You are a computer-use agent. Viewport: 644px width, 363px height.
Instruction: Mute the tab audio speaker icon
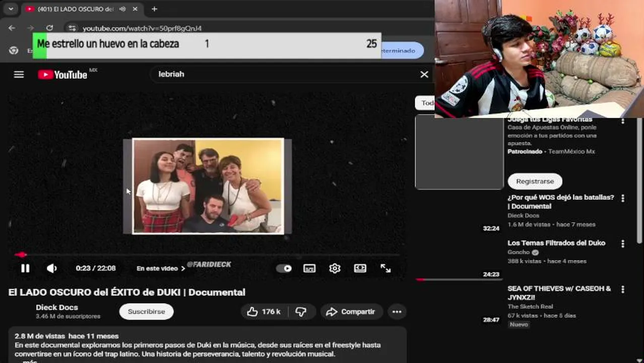tap(122, 9)
